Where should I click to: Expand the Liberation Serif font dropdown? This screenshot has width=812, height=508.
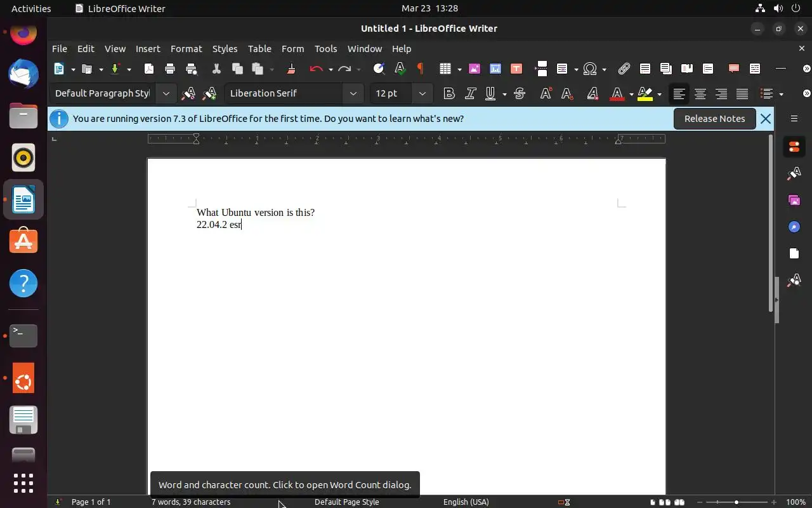click(x=353, y=93)
